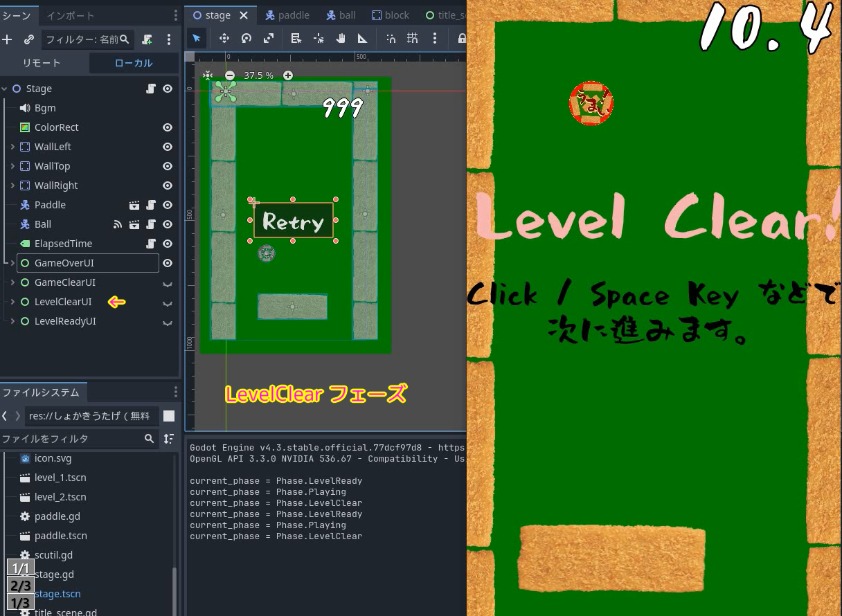Choose the Ruler Mode tool

click(x=362, y=38)
